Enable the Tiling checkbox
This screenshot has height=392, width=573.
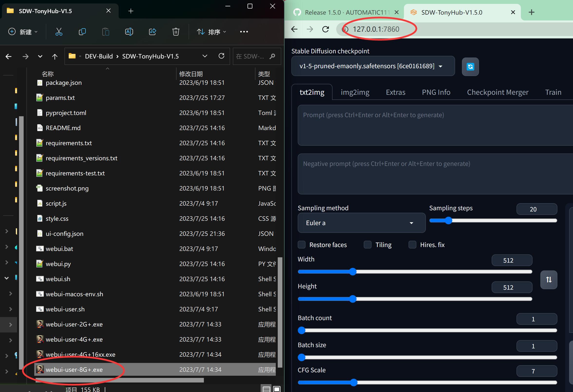tap(367, 245)
